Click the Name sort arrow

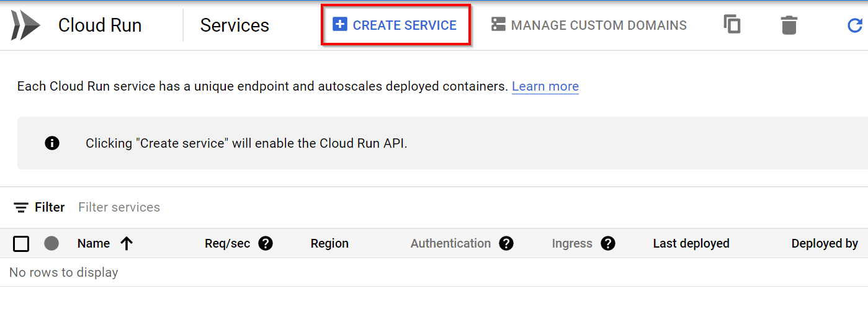tap(127, 243)
